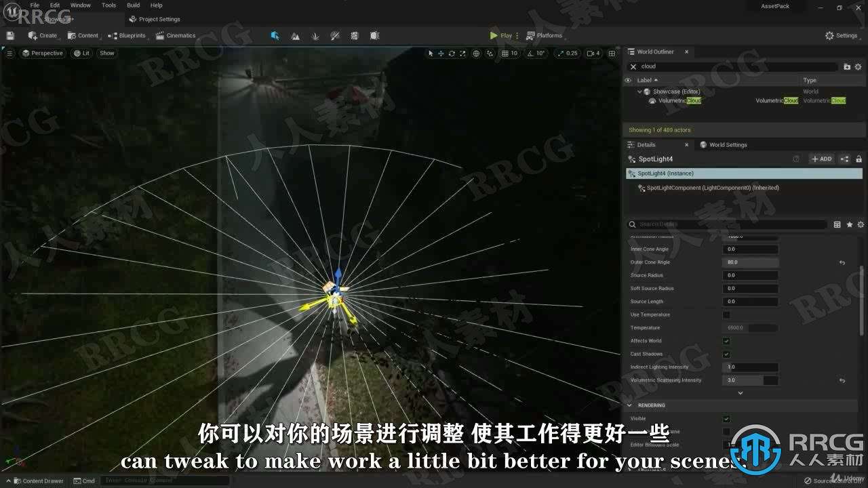Image resolution: width=868 pixels, height=488 pixels.
Task: Open Settings in the toolbar
Action: [842, 35]
